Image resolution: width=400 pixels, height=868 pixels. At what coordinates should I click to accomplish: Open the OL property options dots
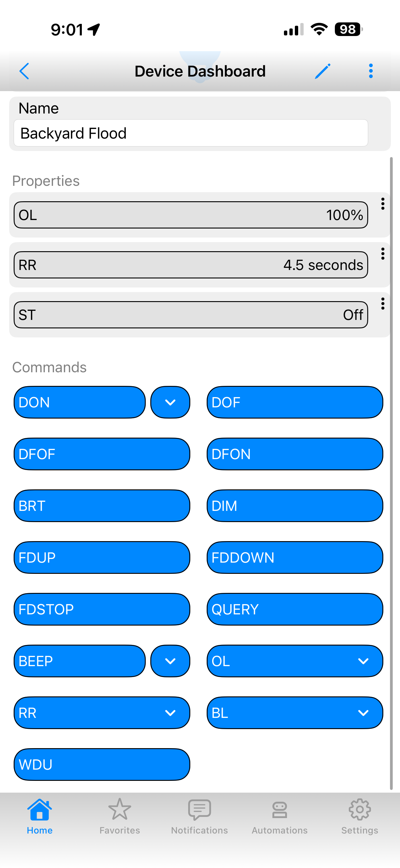(x=382, y=204)
